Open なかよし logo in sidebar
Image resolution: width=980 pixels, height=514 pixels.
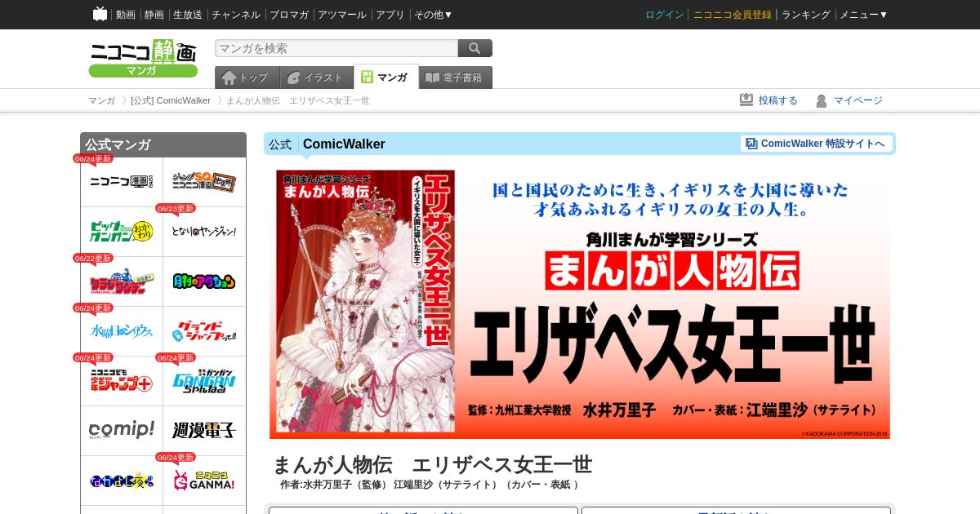pyautogui.click(x=122, y=481)
